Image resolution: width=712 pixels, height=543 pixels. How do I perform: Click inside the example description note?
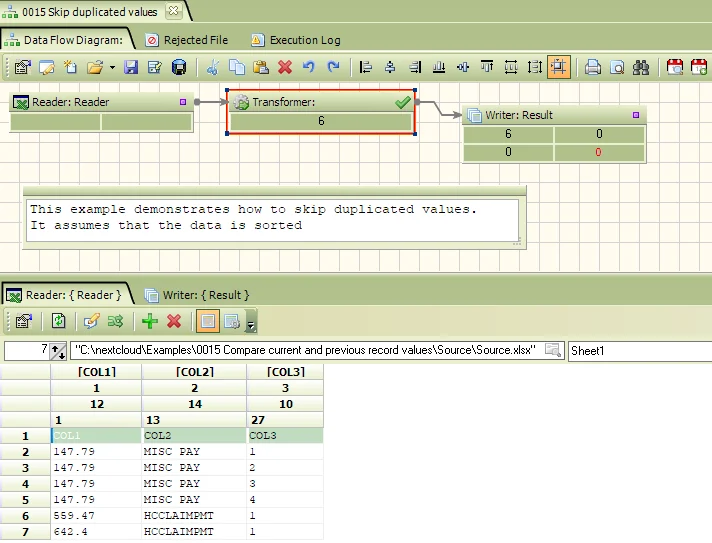click(272, 221)
